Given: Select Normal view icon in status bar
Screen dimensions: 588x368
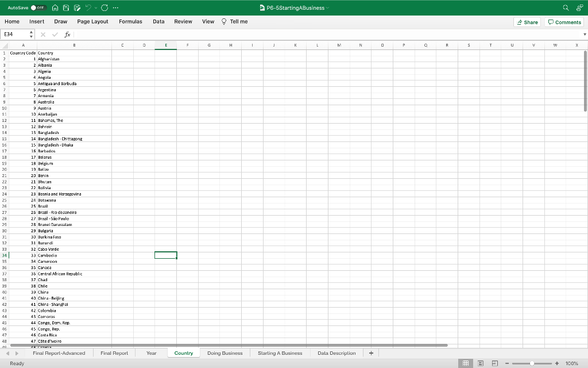Looking at the screenshot, I should point(467,363).
